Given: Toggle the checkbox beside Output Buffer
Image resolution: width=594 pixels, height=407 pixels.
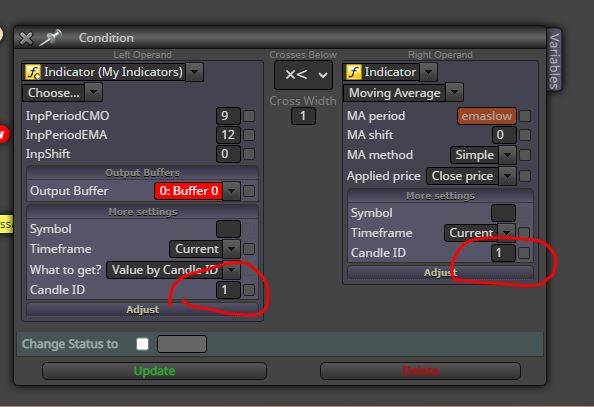Looking at the screenshot, I should 249,191.
